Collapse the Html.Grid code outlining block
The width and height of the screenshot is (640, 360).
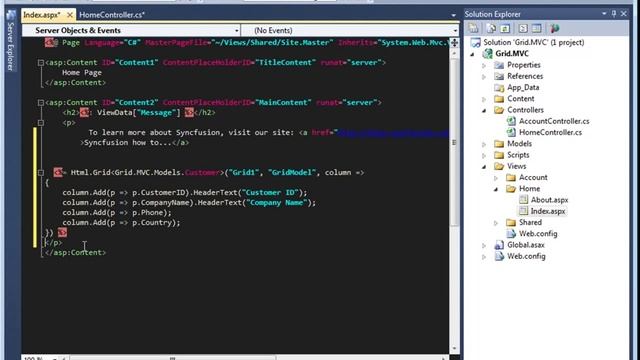tap(40, 172)
